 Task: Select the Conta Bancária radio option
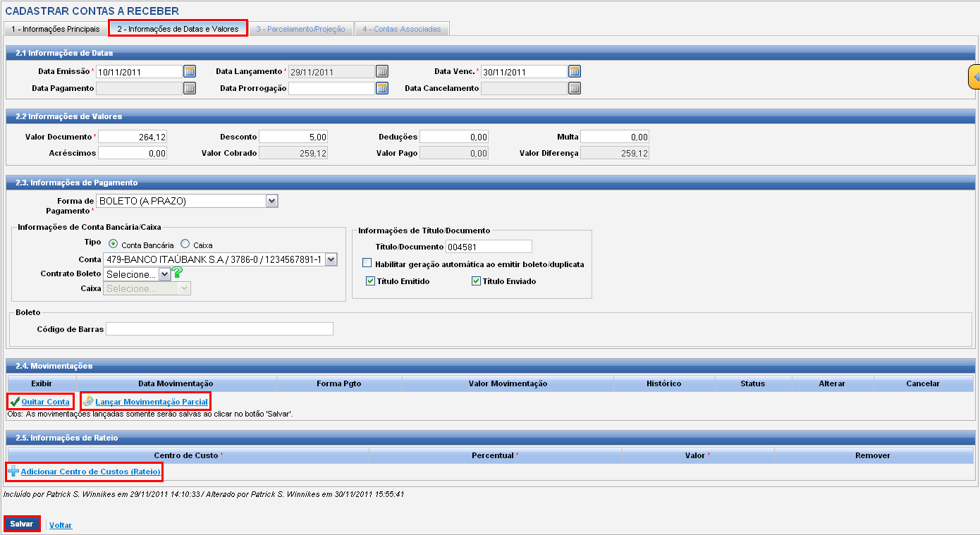[x=114, y=244]
